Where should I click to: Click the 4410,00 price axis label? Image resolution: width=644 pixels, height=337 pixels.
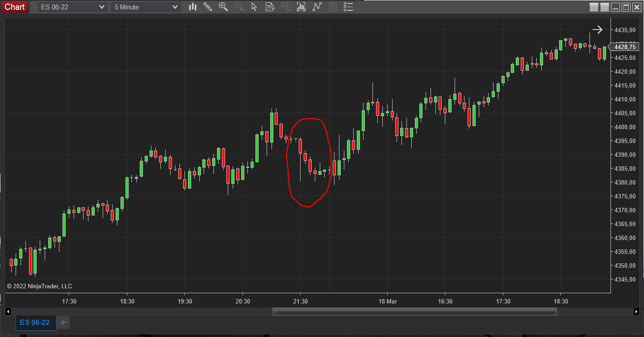[625, 99]
